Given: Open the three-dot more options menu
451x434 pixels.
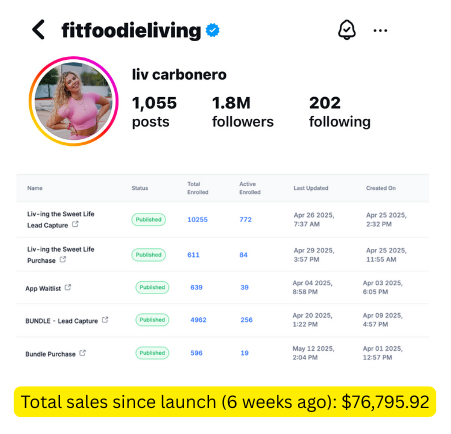Looking at the screenshot, I should (380, 31).
